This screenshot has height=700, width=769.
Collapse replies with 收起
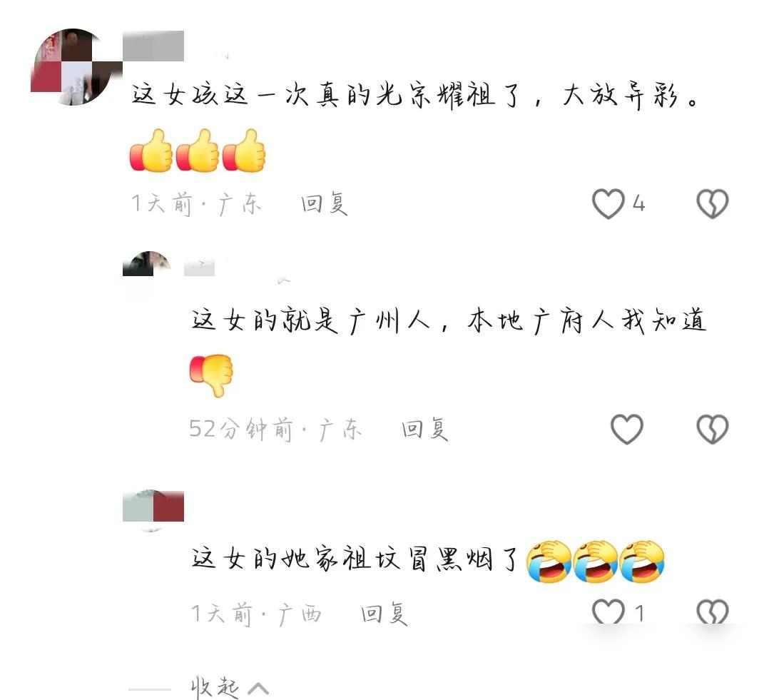214,688
